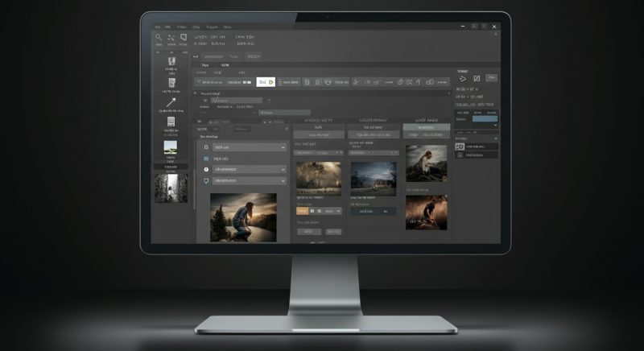Expand the first dropdown with the ring icon

click(x=250, y=147)
